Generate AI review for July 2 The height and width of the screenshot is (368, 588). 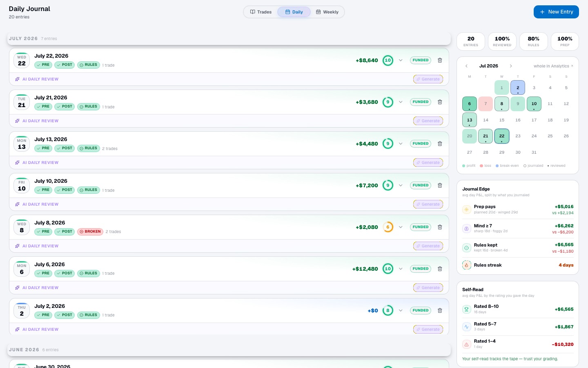point(428,330)
